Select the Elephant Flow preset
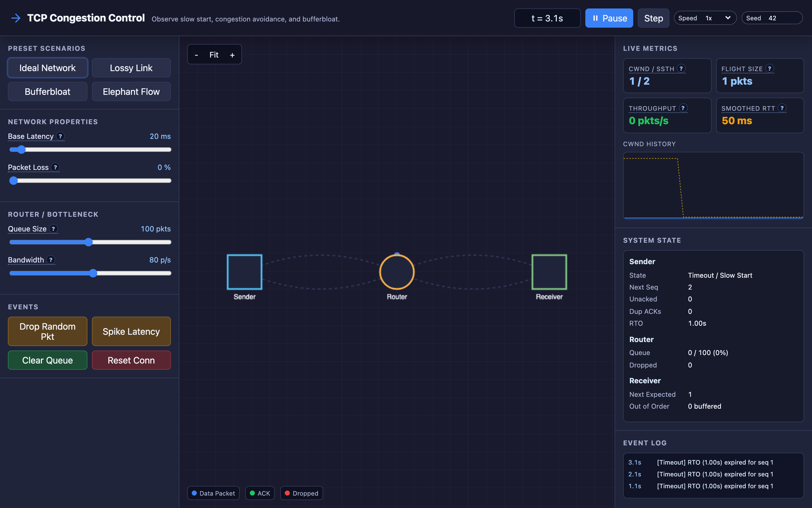Image resolution: width=812 pixels, height=508 pixels. pos(131,91)
